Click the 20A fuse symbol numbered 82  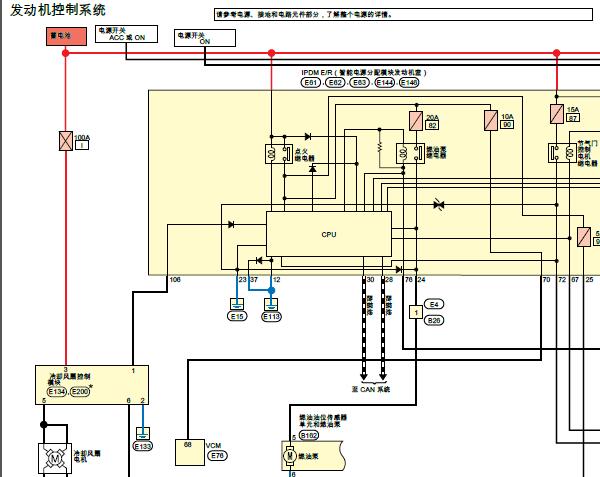416,121
